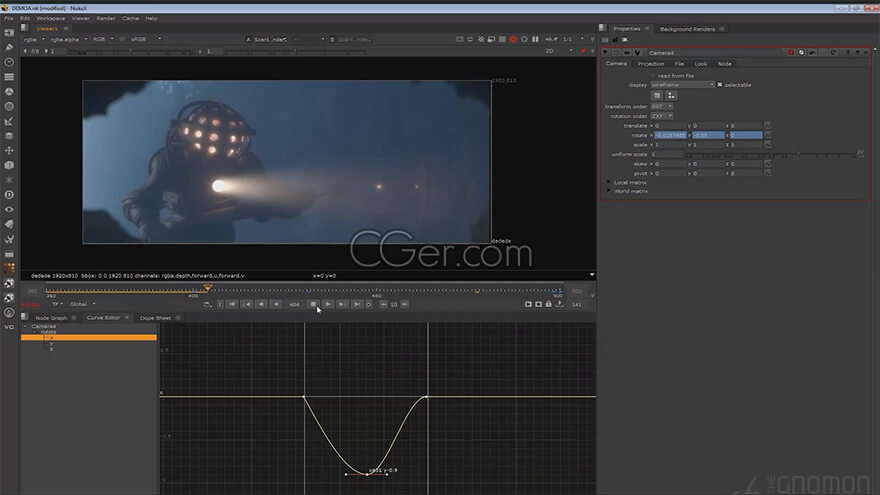The image size is (880, 495).
Task: Click the uniform scale slider
Action: 770,154
